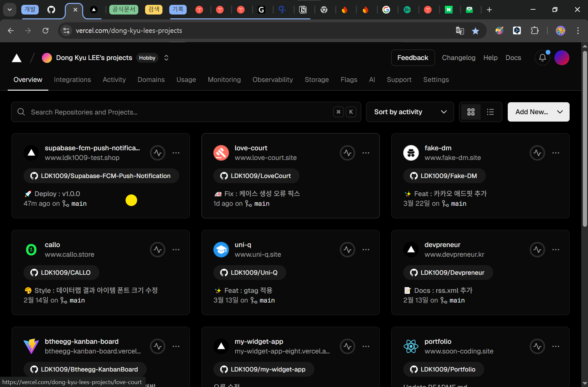Open the Sort by activity dropdown
Image resolution: width=588 pixels, height=387 pixels.
click(410, 112)
